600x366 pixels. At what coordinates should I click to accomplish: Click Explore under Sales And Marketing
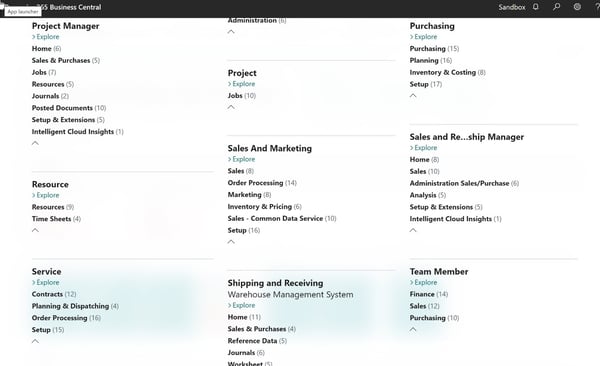pos(241,159)
